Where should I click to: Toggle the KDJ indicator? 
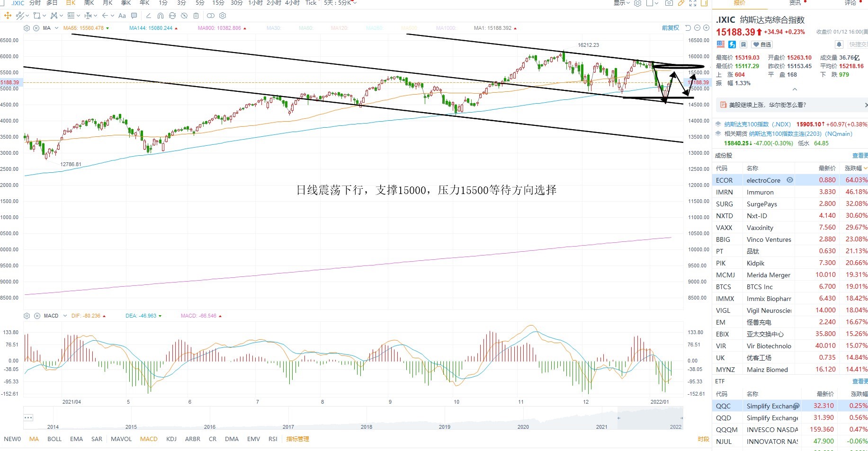pos(171,439)
